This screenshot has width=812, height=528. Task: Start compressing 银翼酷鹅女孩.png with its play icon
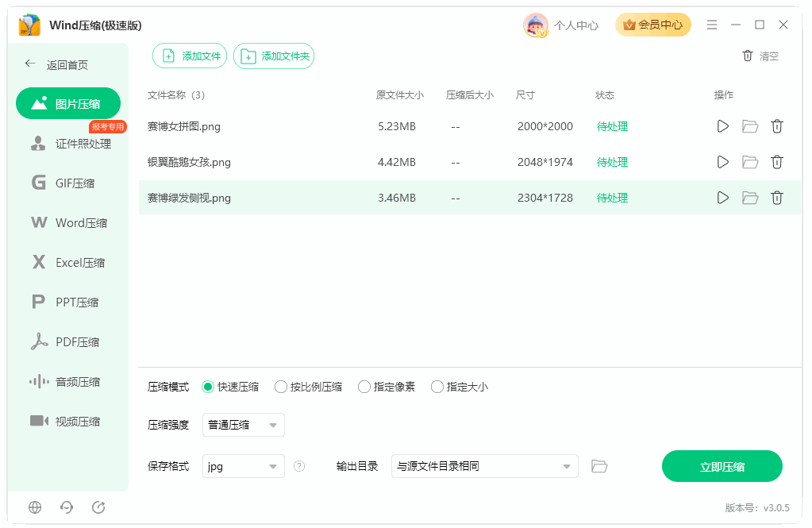tap(722, 162)
